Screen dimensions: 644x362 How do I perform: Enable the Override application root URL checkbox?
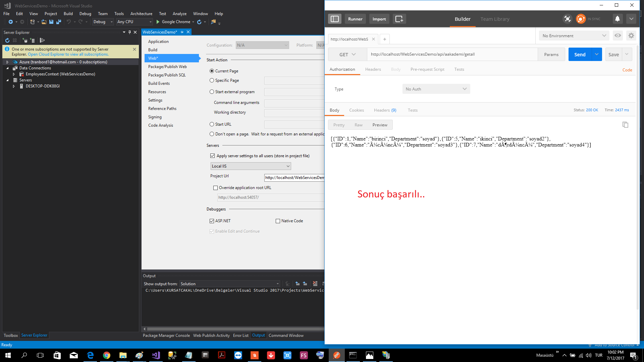pyautogui.click(x=215, y=188)
